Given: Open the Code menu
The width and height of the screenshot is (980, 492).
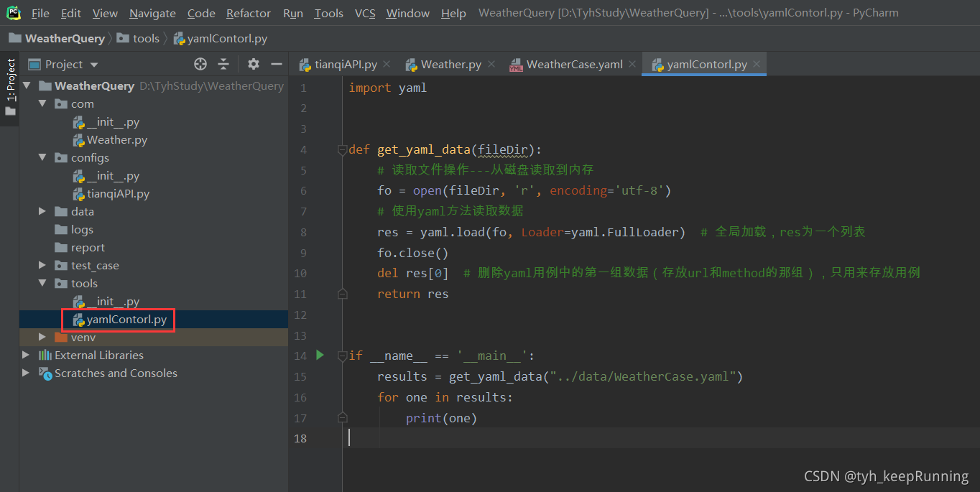Looking at the screenshot, I should pyautogui.click(x=201, y=13).
